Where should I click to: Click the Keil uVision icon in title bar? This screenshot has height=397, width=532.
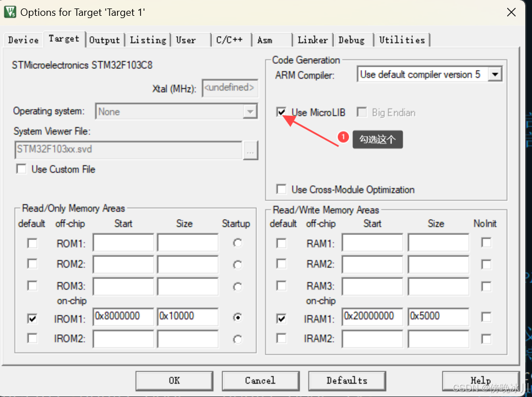click(x=10, y=12)
